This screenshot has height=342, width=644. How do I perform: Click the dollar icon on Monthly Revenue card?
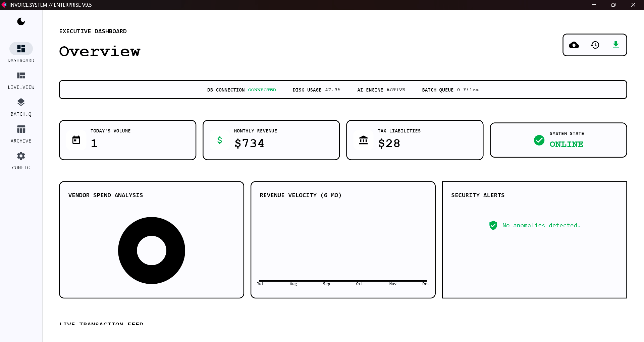(x=220, y=140)
